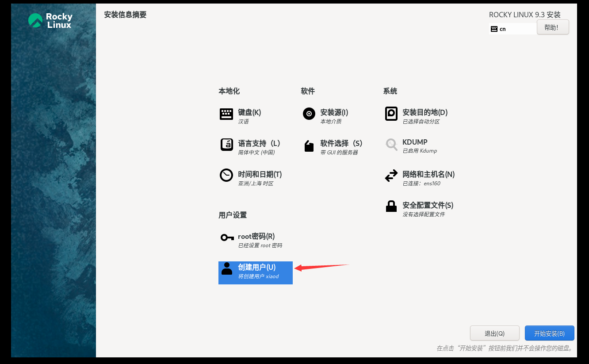This screenshot has width=589, height=364.
Task: Open 语言支持 (L) settings
Action: [259, 143]
